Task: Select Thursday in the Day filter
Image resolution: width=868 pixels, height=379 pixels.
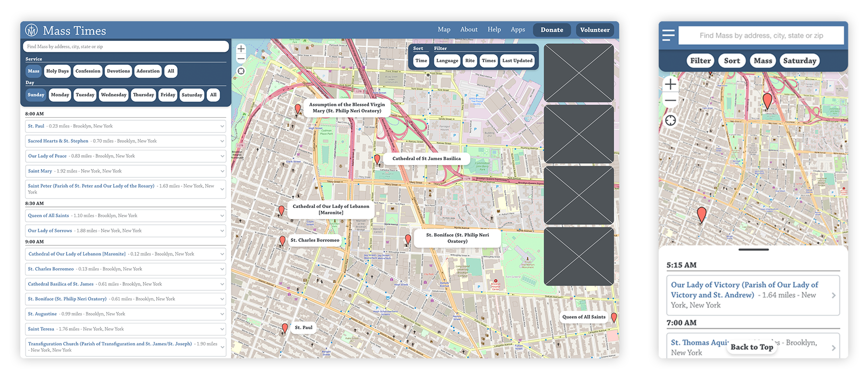Action: [143, 95]
